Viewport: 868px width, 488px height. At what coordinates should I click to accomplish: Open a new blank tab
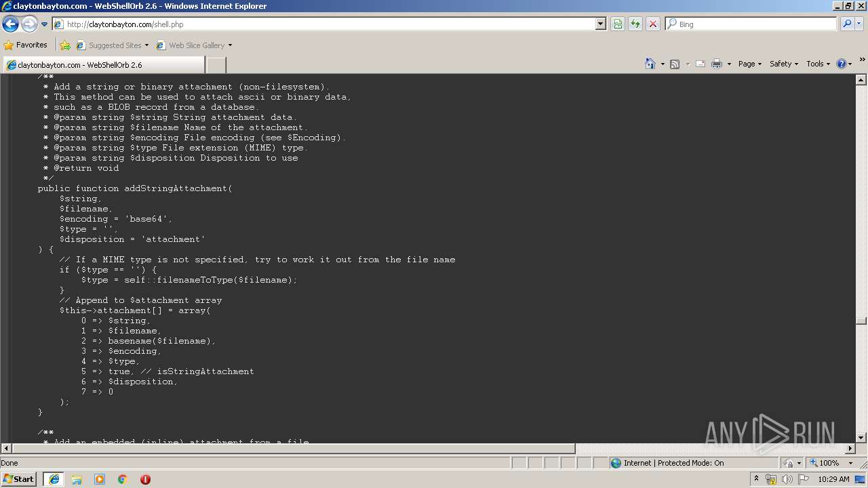216,65
